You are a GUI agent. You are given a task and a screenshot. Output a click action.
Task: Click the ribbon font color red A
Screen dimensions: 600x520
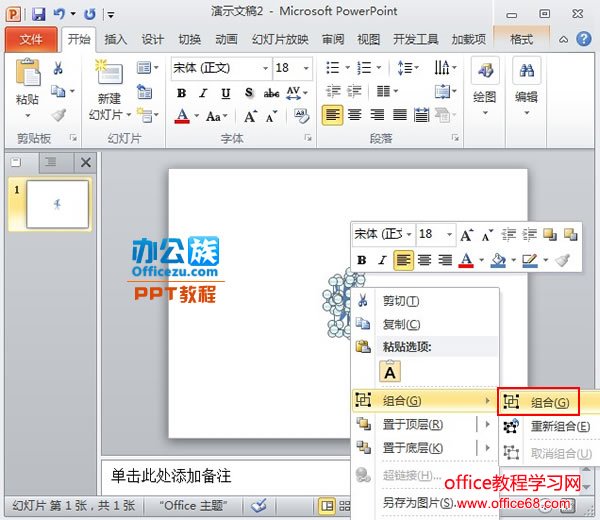point(182,116)
